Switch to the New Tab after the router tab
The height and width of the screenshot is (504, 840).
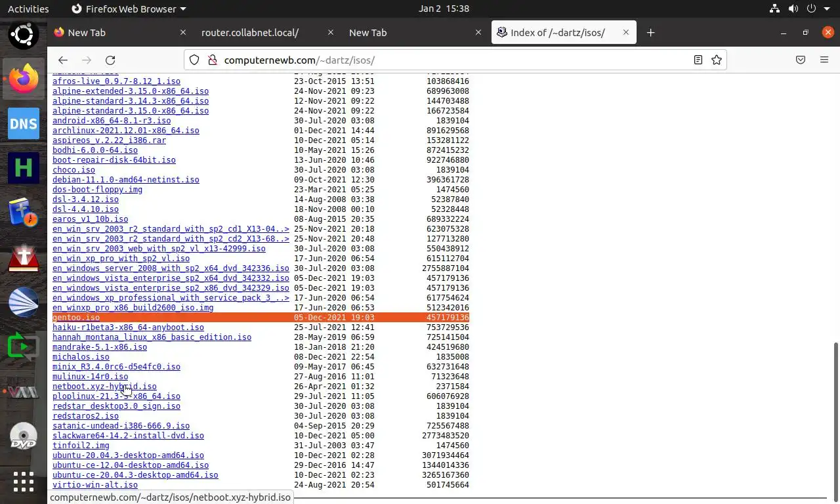[415, 32]
